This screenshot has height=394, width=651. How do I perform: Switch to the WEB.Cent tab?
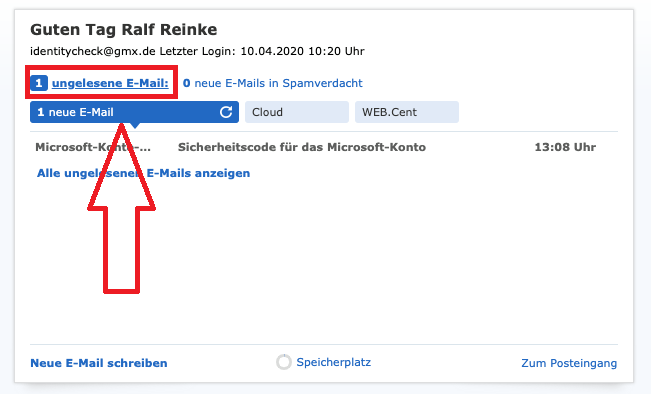pos(407,112)
